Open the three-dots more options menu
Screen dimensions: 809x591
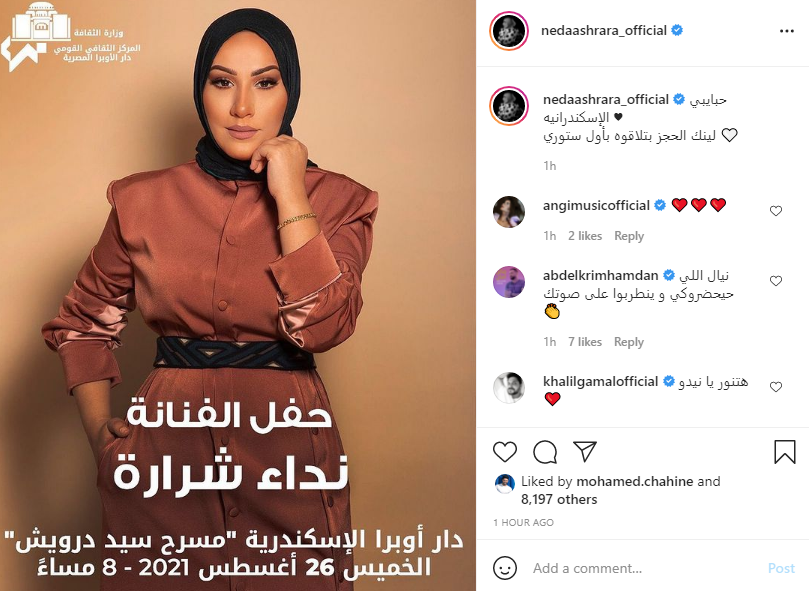point(787,31)
